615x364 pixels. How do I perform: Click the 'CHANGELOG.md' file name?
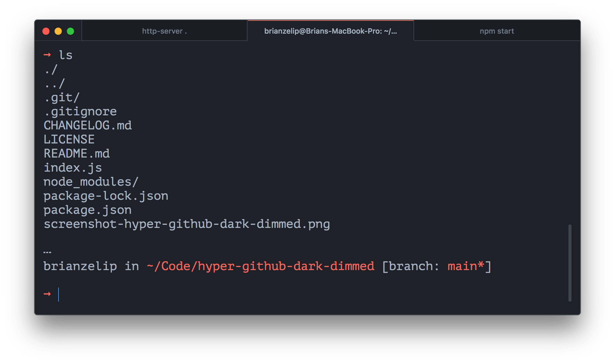[x=88, y=125]
